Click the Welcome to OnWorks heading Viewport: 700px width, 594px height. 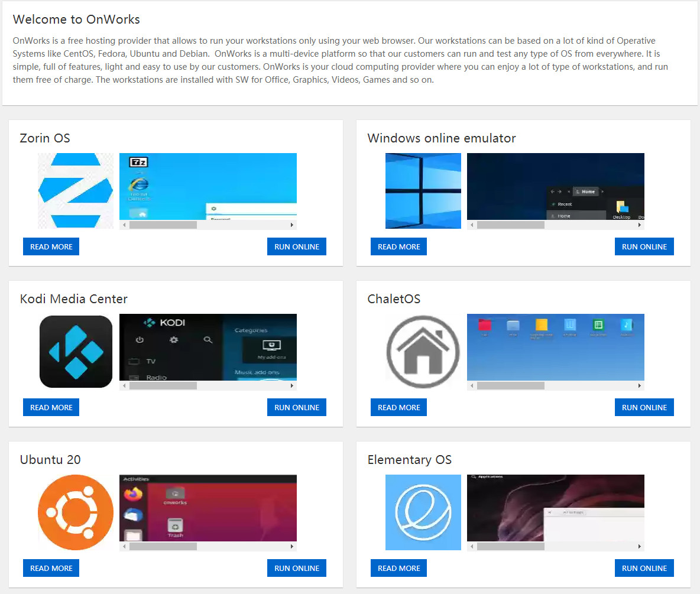click(x=76, y=19)
